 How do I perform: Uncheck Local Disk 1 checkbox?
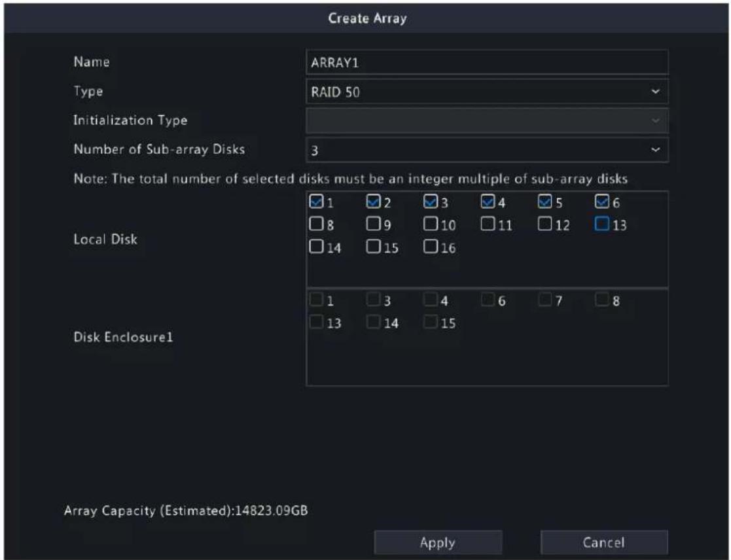point(316,201)
